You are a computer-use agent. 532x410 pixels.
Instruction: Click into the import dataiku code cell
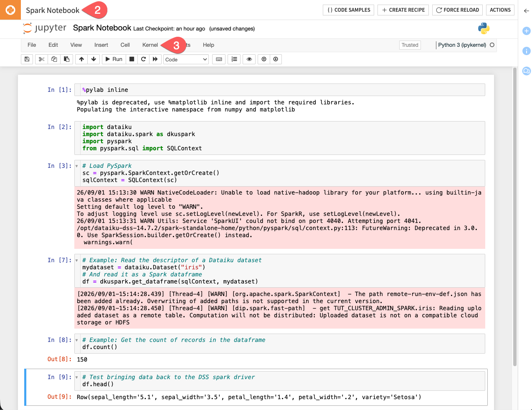[279, 138]
